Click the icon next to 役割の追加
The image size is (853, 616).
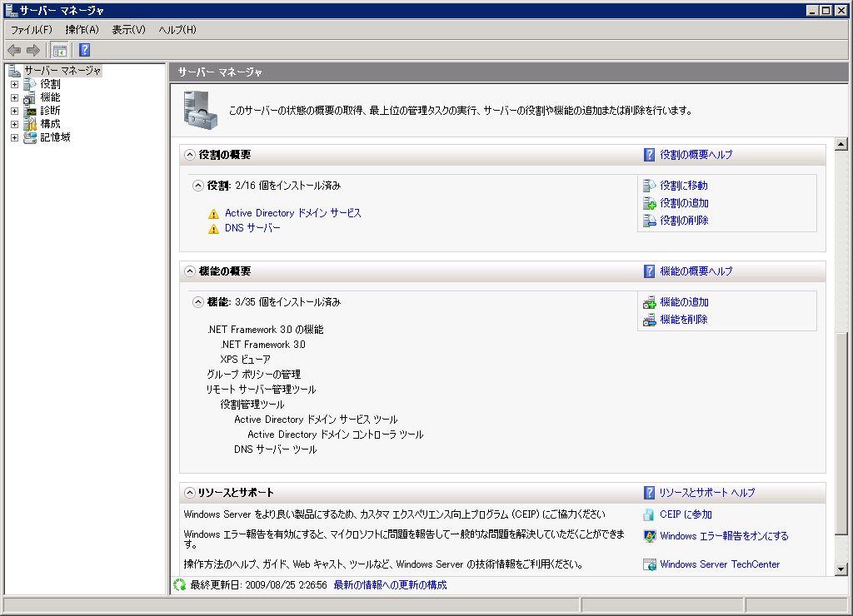click(649, 203)
